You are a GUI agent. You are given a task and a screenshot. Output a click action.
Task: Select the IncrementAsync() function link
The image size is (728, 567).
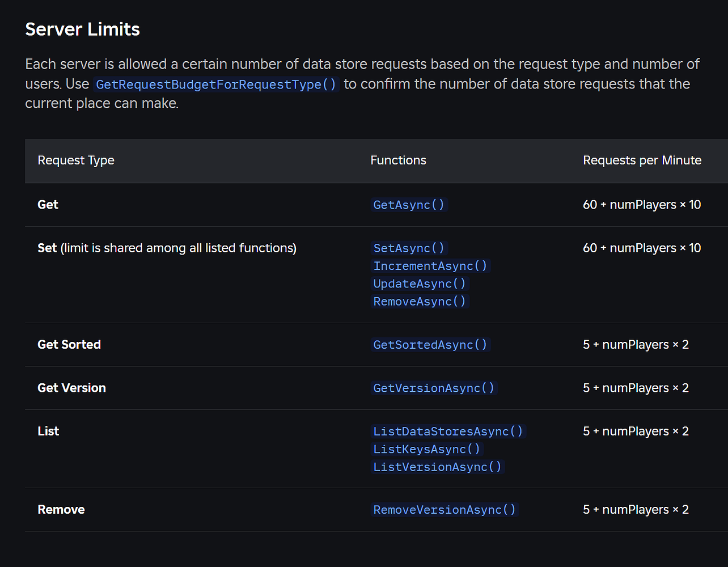coord(430,265)
